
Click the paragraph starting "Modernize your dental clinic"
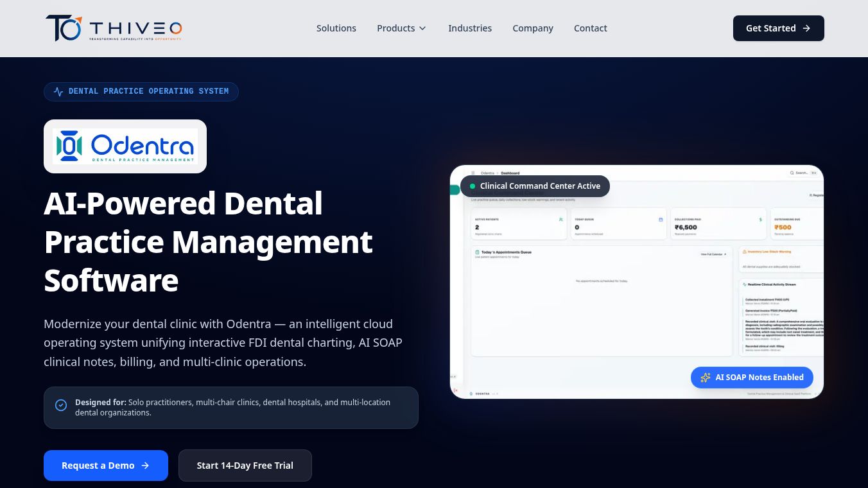click(223, 343)
